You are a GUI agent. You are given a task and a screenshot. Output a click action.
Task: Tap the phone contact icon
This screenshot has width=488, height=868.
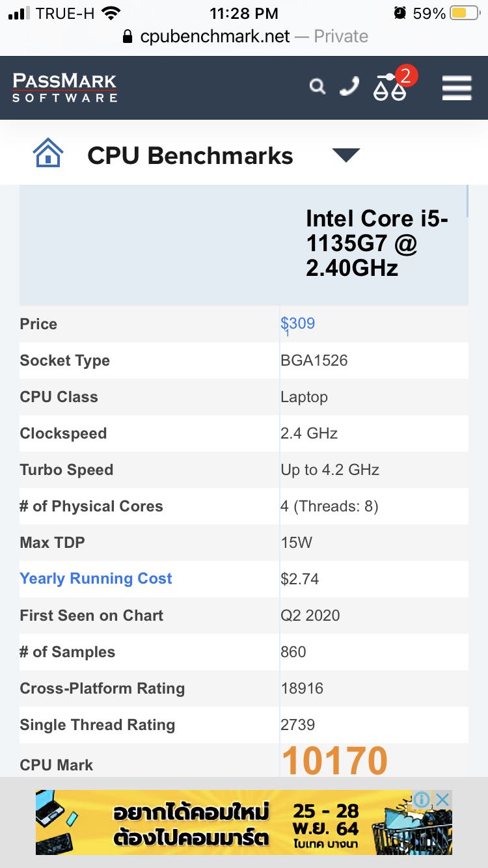click(x=350, y=86)
